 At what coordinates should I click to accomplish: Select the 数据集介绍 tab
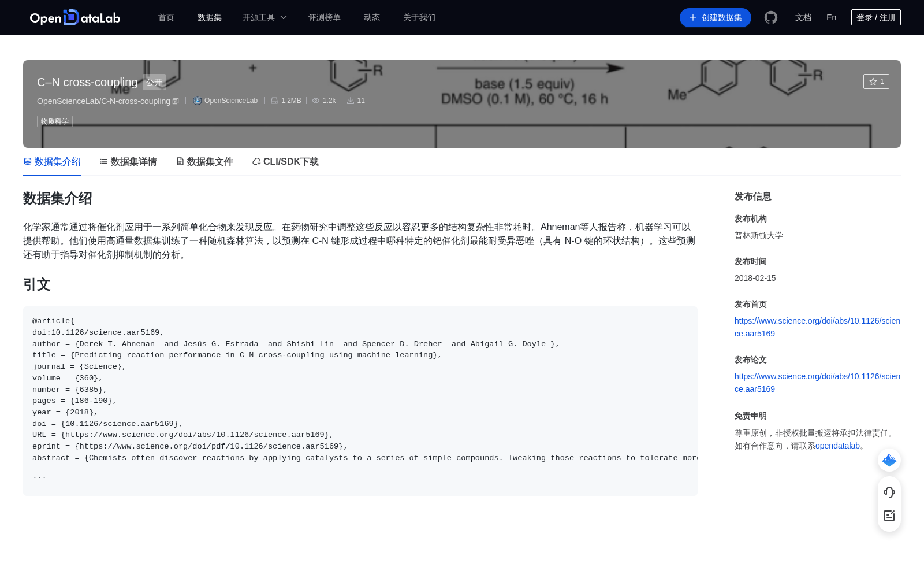tap(52, 162)
